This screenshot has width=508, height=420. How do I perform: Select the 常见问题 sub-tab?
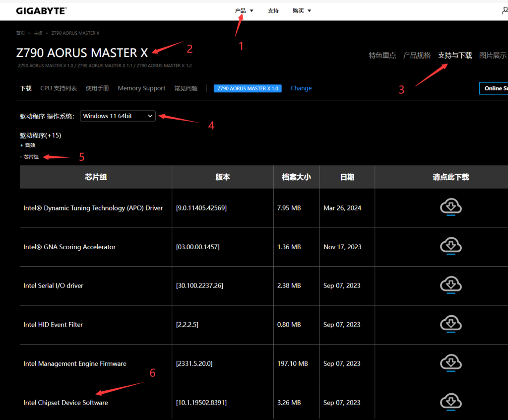pyautogui.click(x=186, y=88)
